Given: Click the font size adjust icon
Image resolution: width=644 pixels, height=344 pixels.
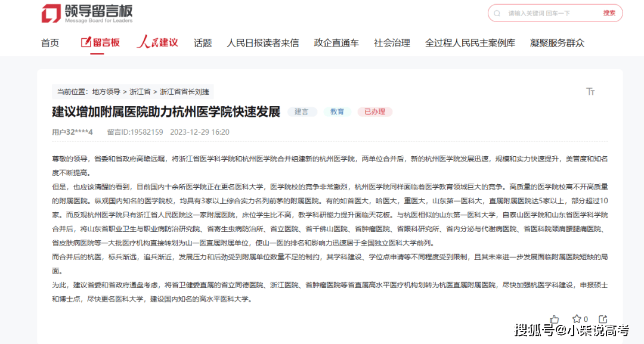Looking at the screenshot, I should point(590,91).
